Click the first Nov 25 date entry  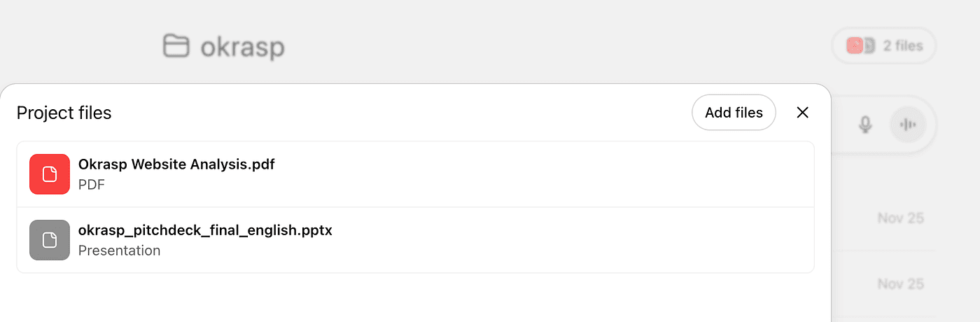coord(901,218)
